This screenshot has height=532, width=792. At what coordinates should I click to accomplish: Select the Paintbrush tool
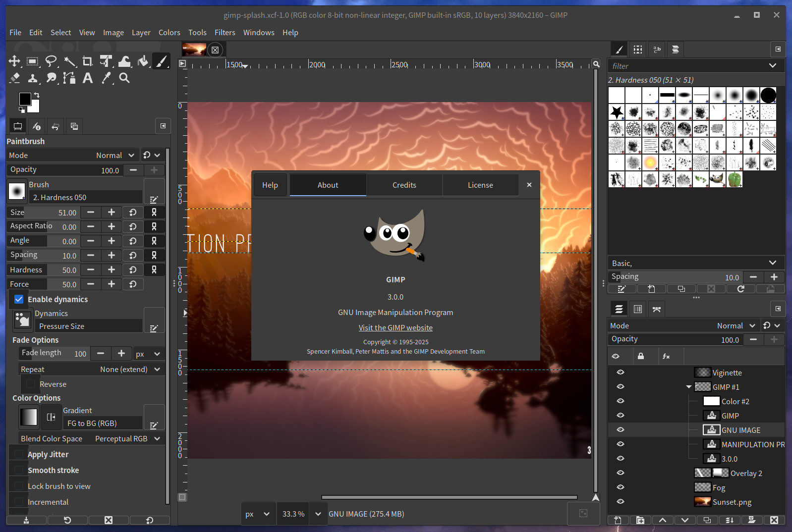[x=161, y=61]
